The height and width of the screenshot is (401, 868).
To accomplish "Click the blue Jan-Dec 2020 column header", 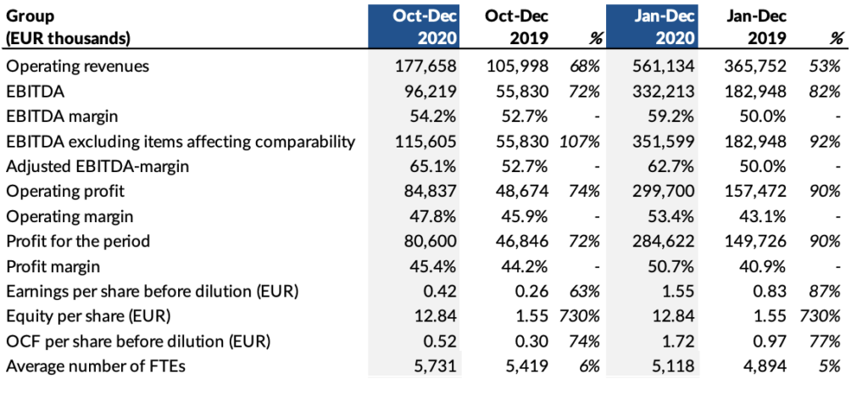I will coord(651,27).
